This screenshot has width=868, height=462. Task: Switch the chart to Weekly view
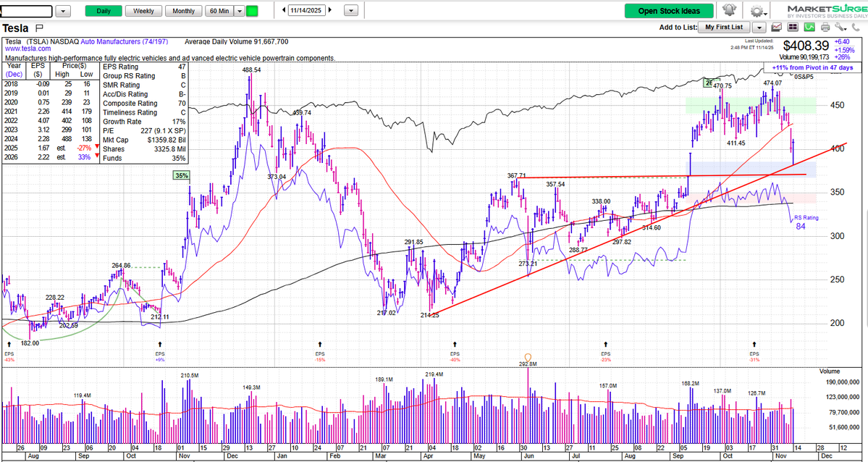pyautogui.click(x=143, y=10)
